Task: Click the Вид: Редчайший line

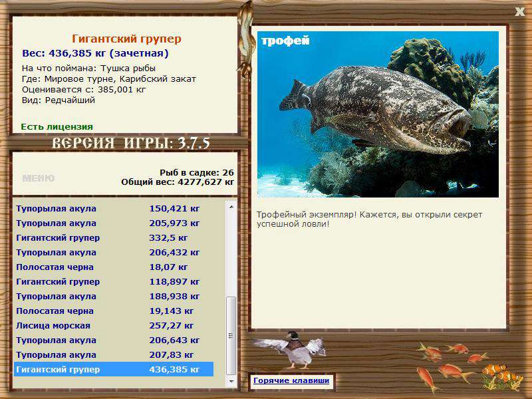Action: pyautogui.click(x=59, y=100)
